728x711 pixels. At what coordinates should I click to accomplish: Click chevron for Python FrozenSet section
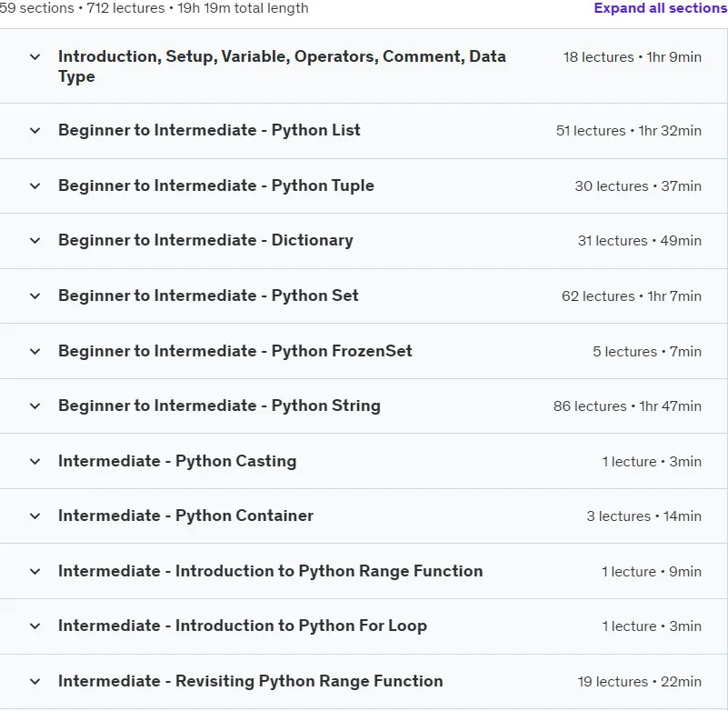tap(35, 351)
